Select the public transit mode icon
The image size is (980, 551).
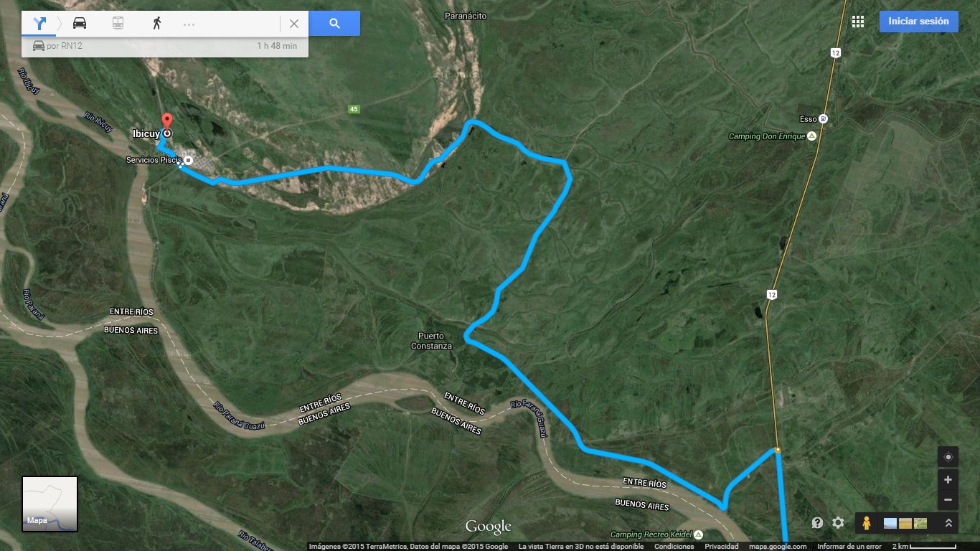pyautogui.click(x=118, y=23)
